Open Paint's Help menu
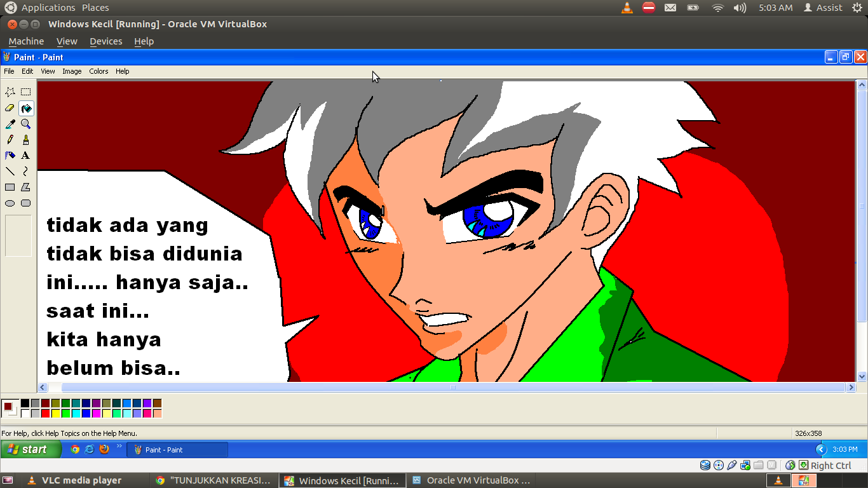The width and height of the screenshot is (868, 488). pos(123,71)
